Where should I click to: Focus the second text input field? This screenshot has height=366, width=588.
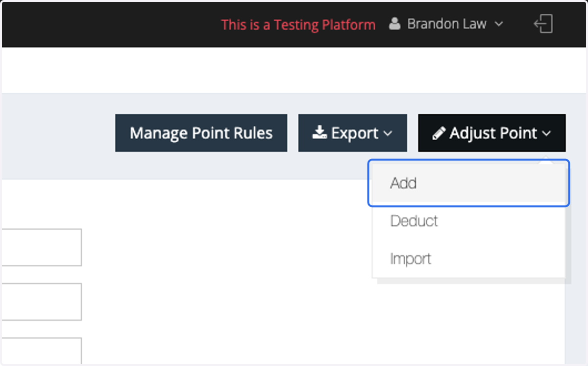click(41, 302)
